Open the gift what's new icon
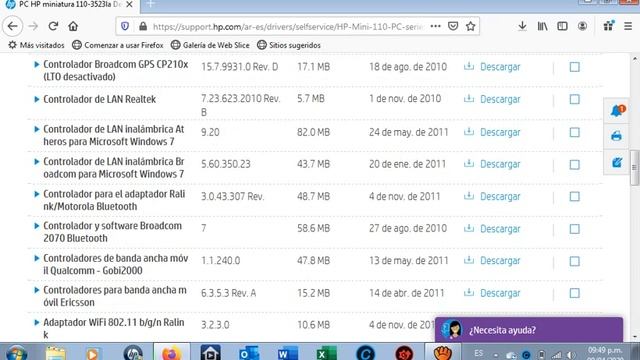 609,26
